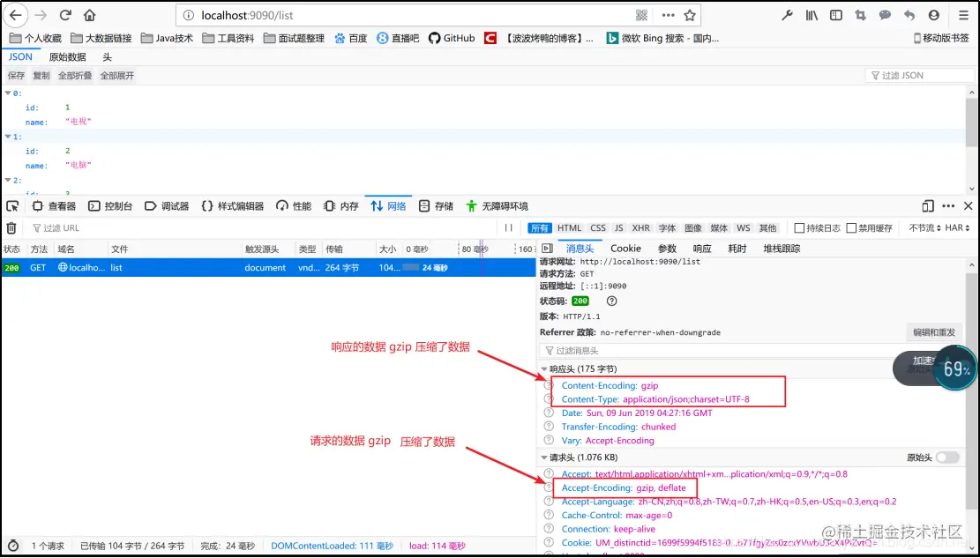Collapse the 响应头 section
This screenshot has width=980, height=558.
(x=544, y=369)
